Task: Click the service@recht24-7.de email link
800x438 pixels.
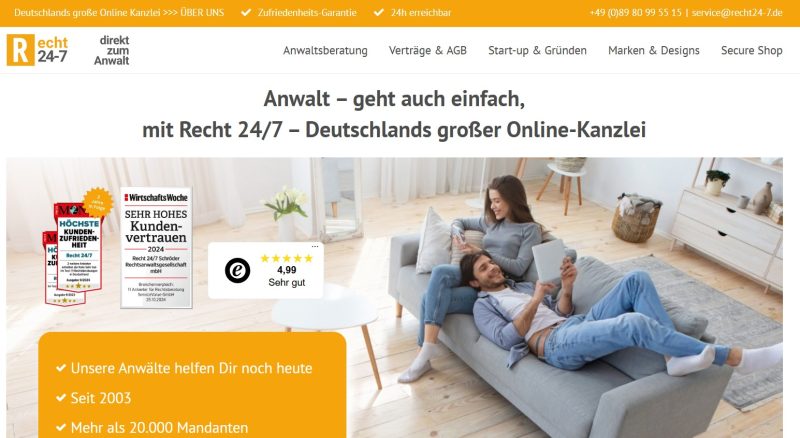Action: (x=737, y=12)
